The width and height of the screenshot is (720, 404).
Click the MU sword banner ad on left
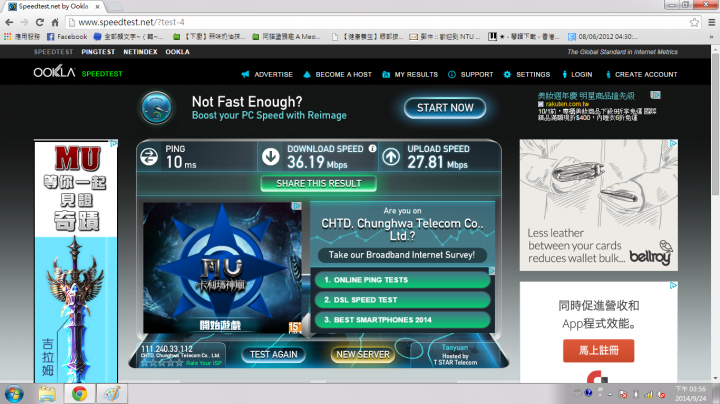(76, 261)
